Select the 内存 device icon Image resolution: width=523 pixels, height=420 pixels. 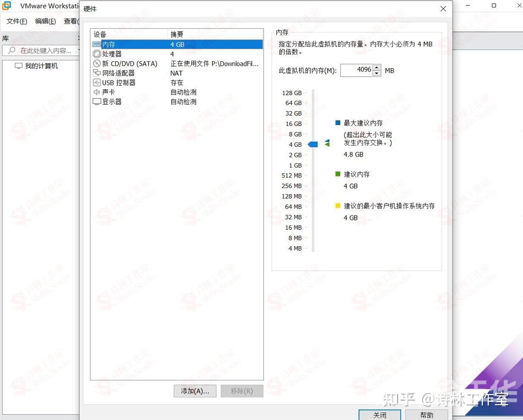tap(97, 44)
